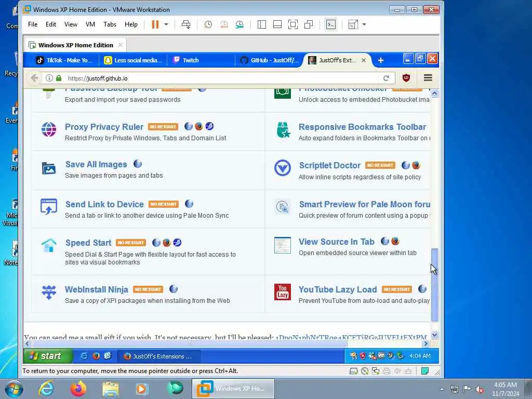Toggle the VMware library sidebar view icon
Image resolution: width=532 pixels, height=399 pixels.
262,24
